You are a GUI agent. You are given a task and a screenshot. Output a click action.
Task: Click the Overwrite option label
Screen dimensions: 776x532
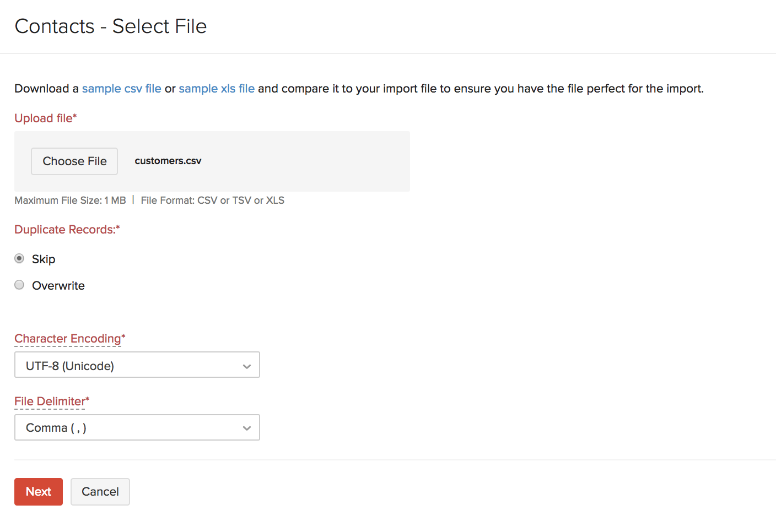pos(58,285)
